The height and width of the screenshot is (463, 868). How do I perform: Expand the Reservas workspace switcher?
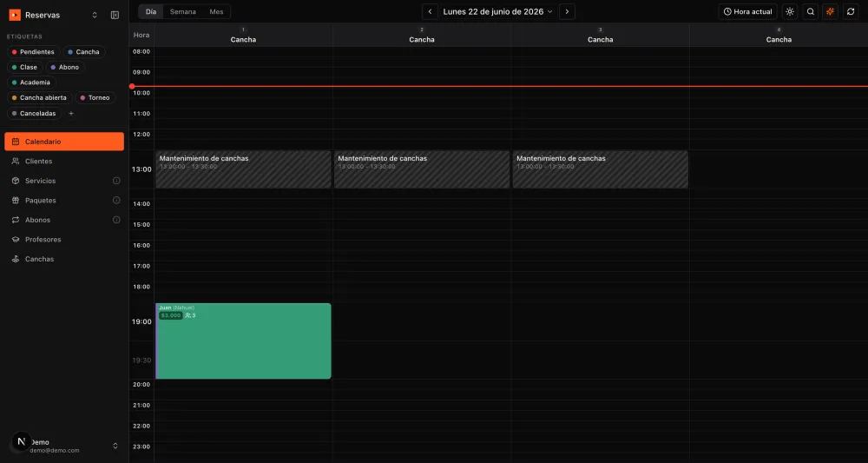[x=95, y=15]
